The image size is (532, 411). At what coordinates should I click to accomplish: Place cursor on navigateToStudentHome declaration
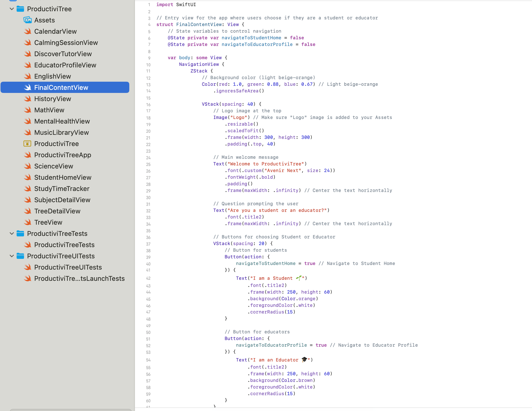(251, 38)
